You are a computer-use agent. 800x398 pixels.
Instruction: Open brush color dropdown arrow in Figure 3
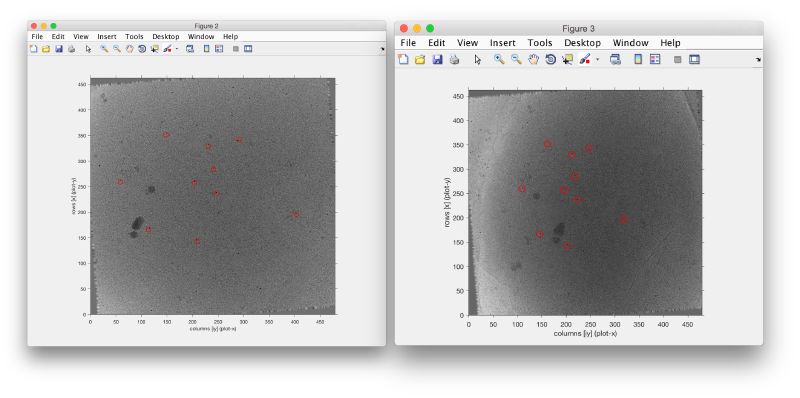(x=597, y=60)
